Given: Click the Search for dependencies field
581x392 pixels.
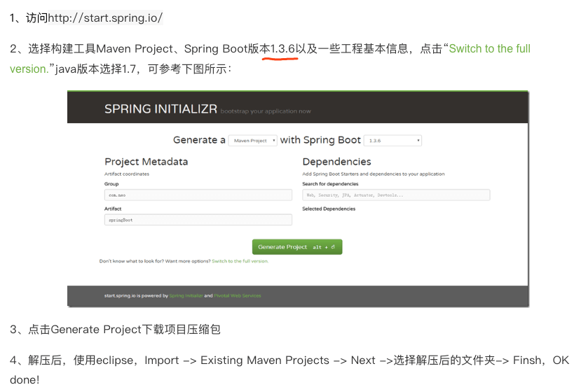Looking at the screenshot, I should tap(396, 195).
